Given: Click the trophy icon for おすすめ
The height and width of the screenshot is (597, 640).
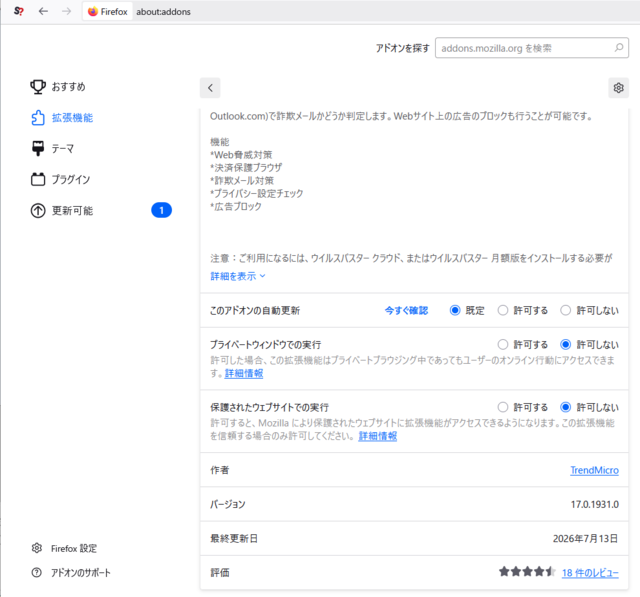Looking at the screenshot, I should pos(38,87).
